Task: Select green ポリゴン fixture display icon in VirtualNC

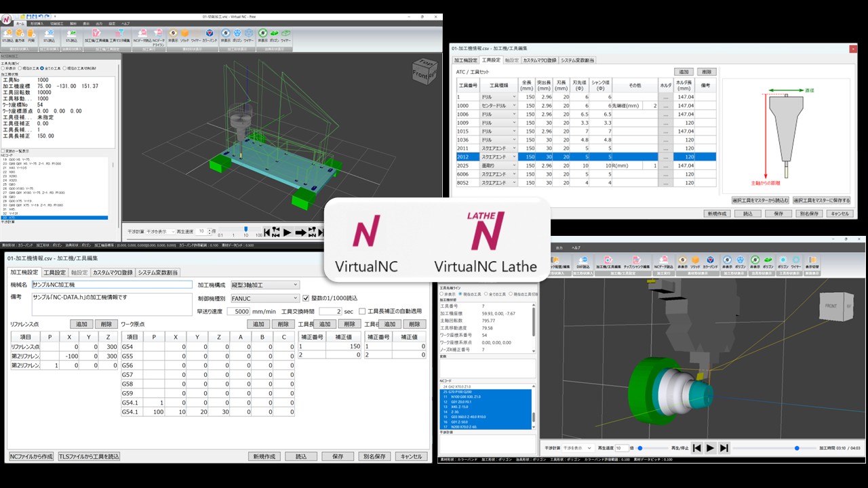Action: [274, 35]
